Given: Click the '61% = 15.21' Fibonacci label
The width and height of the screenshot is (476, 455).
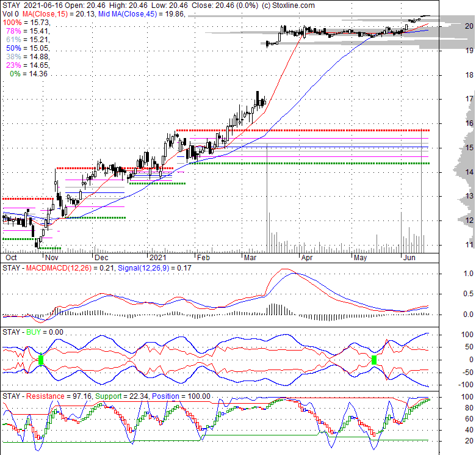Looking at the screenshot, I should click(27, 40).
